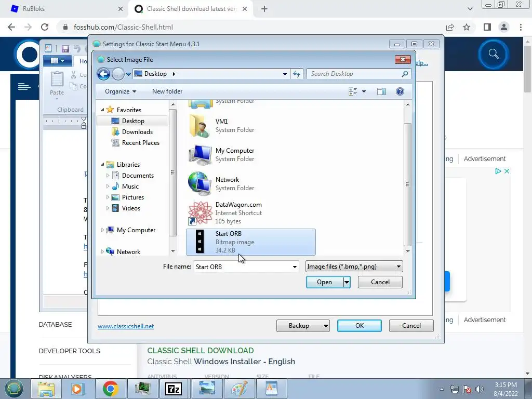This screenshot has height=399, width=532.
Task: Open Desktop under Favorites
Action: tap(133, 121)
